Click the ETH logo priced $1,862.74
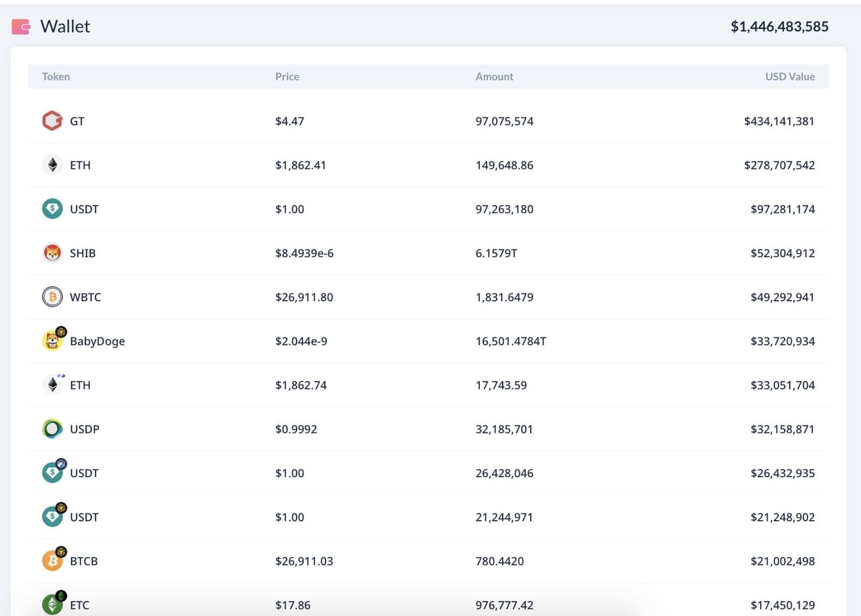The width and height of the screenshot is (861, 616). point(53,384)
